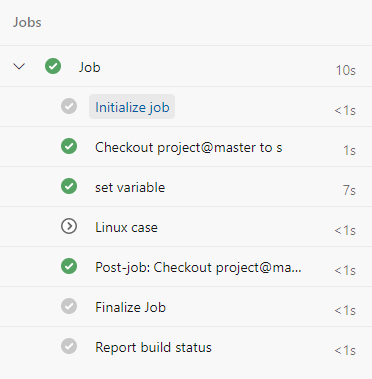Click the green check icon of set variable

(69, 186)
